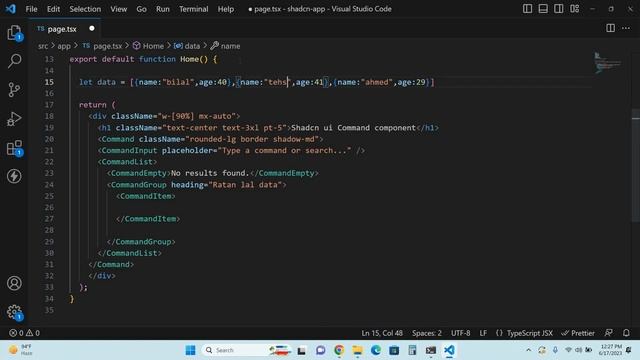The image size is (640, 360).
Task: Open the Source Control view
Action: pyautogui.click(x=14, y=90)
